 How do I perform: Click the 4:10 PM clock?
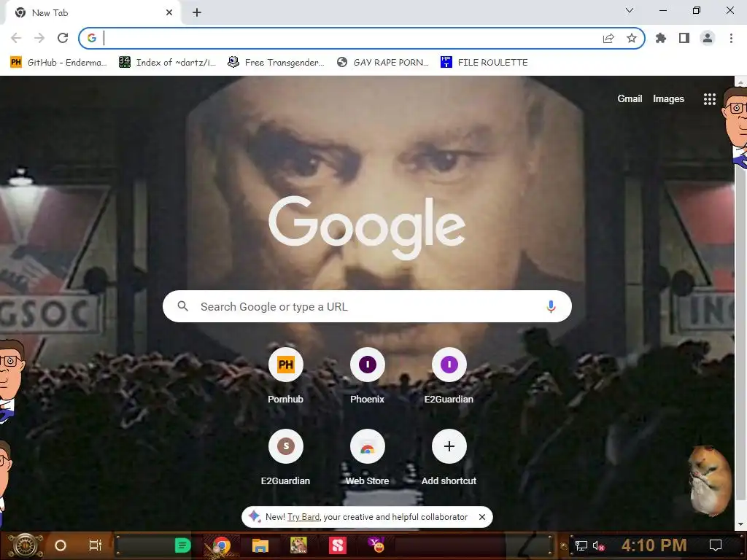[x=654, y=545]
